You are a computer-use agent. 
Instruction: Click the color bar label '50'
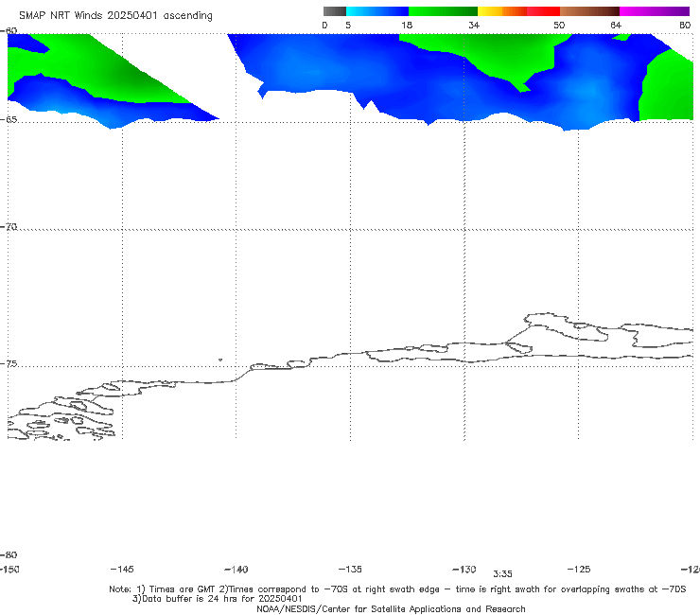click(559, 25)
